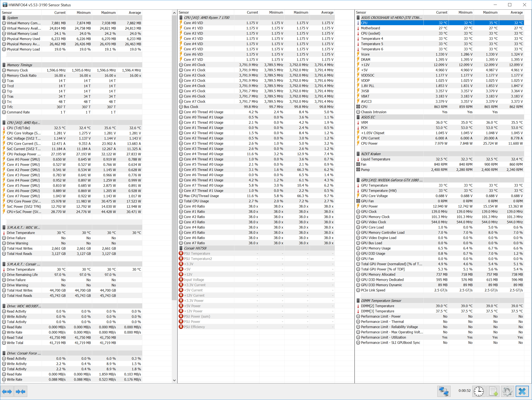Click the clock reset timer button

(479, 392)
